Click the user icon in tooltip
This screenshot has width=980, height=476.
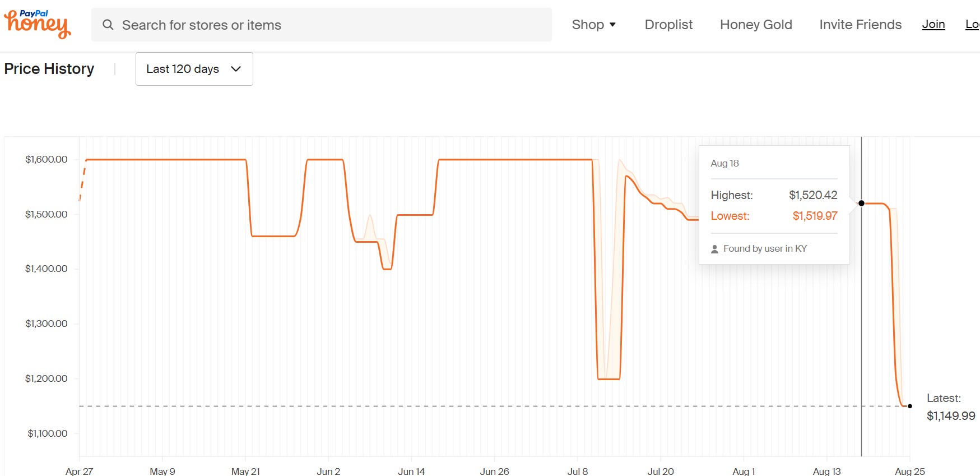(x=714, y=249)
